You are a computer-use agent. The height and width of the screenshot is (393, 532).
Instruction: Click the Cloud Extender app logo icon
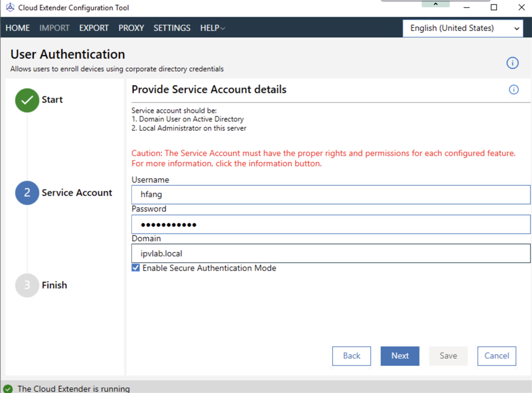[10, 8]
